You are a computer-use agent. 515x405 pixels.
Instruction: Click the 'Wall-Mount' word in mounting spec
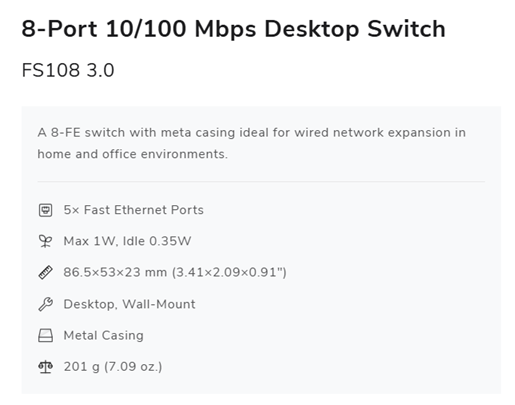coord(159,304)
